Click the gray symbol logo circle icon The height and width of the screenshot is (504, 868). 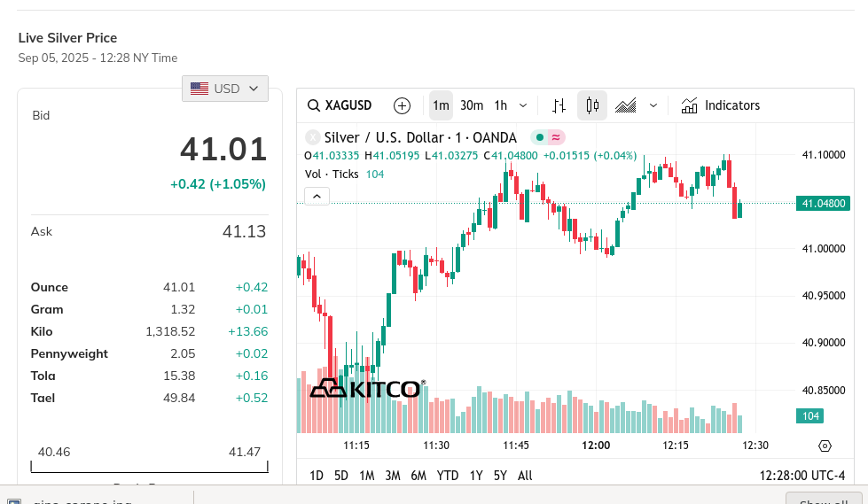(313, 137)
